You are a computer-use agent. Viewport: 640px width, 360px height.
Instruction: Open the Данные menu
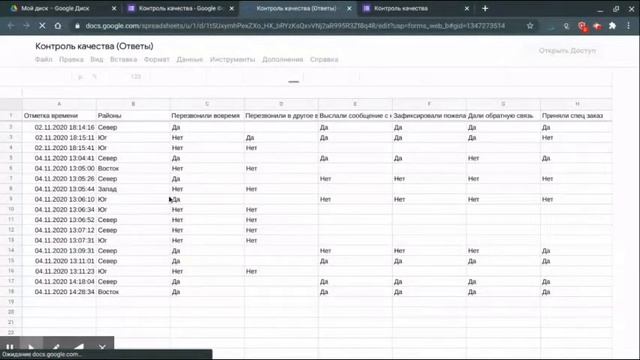(189, 60)
